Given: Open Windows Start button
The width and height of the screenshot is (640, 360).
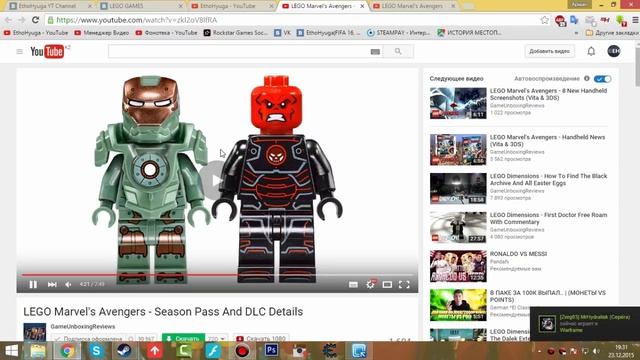Looking at the screenshot, I should pos(11,351).
